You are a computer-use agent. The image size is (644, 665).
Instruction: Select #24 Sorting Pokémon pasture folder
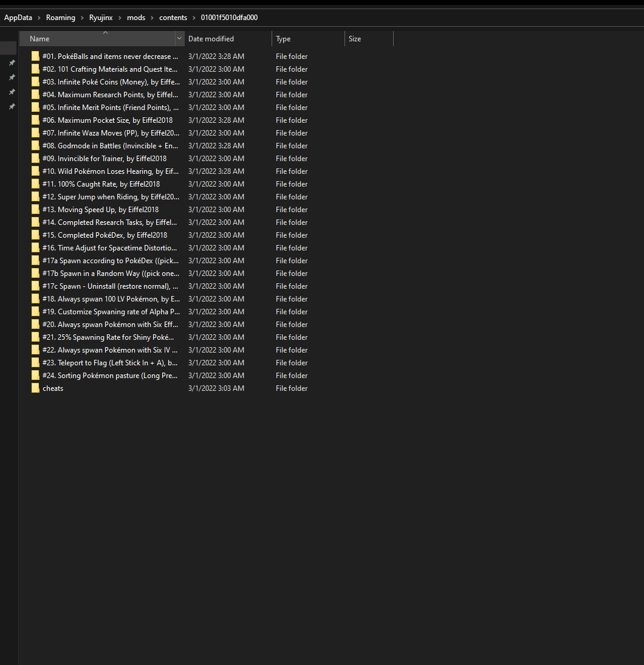(x=110, y=375)
